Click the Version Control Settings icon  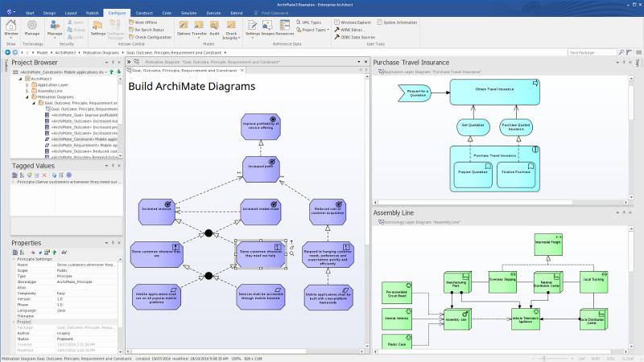(97, 27)
